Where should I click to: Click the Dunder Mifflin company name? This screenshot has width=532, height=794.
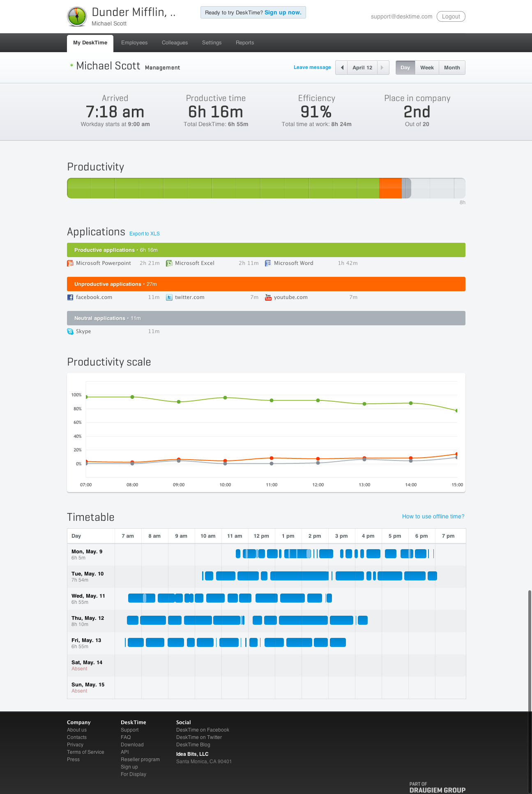134,12
